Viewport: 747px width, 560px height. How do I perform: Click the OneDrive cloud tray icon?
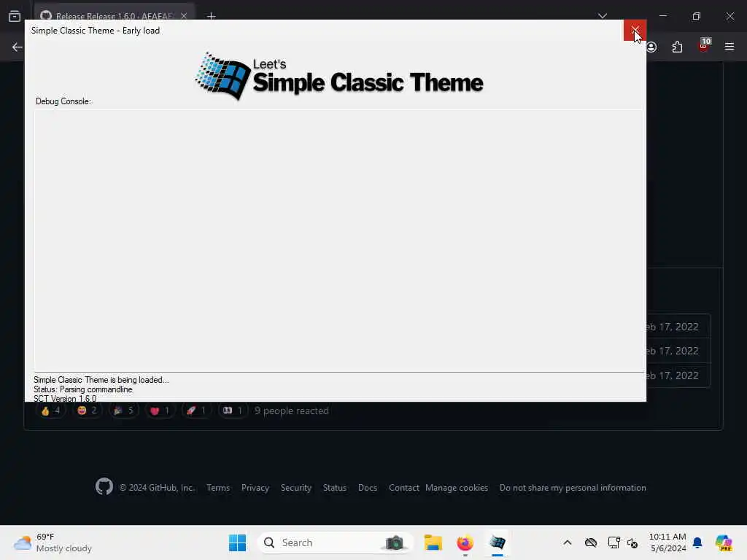point(591,542)
